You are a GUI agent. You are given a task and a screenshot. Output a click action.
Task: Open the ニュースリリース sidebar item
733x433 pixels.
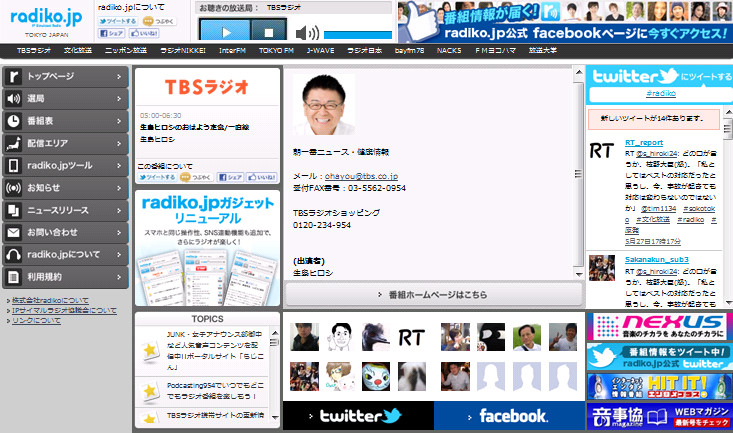(65, 210)
